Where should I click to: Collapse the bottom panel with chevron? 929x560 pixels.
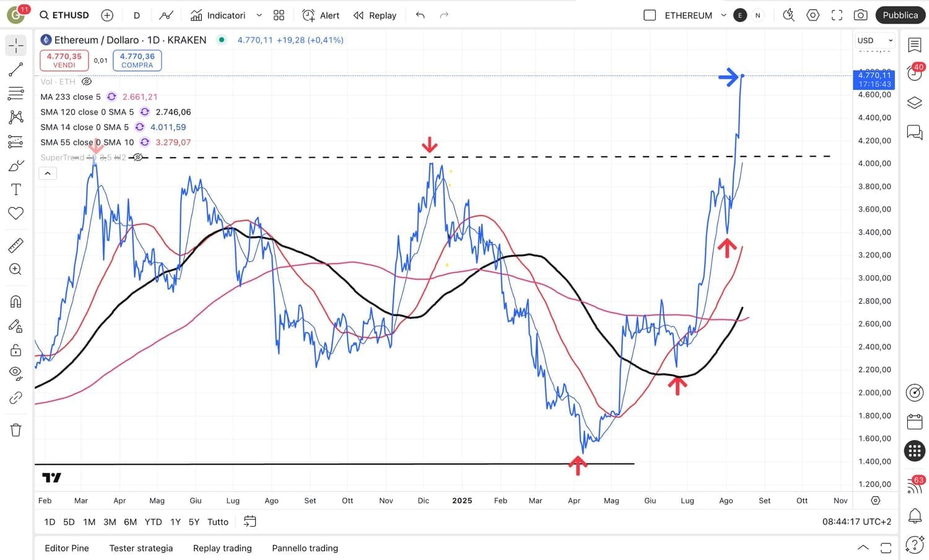click(863, 548)
